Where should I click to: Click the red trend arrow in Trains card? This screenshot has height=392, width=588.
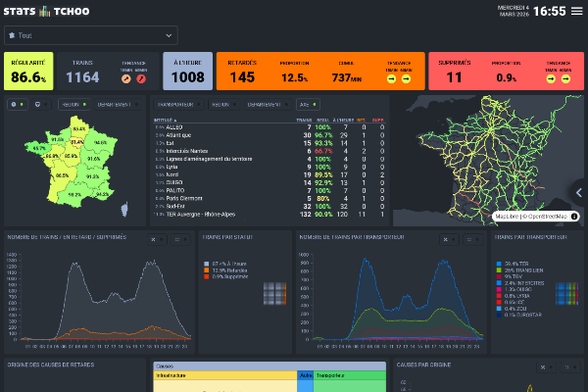click(141, 79)
